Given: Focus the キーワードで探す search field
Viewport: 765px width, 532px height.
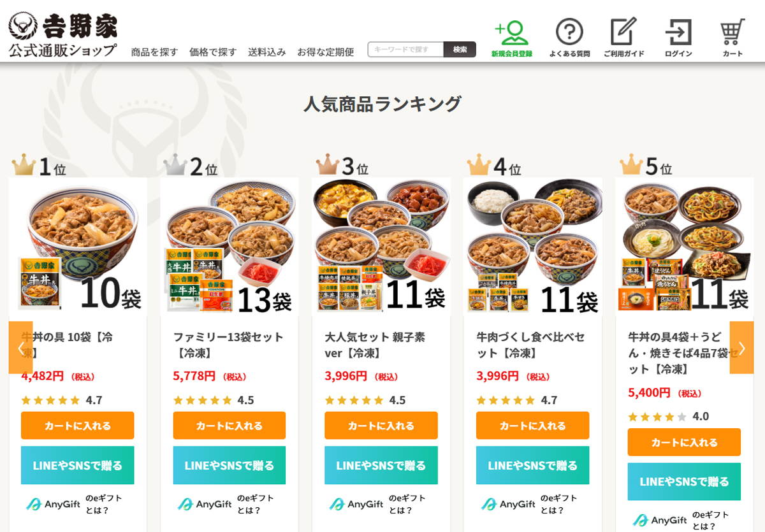Looking at the screenshot, I should pos(405,49).
